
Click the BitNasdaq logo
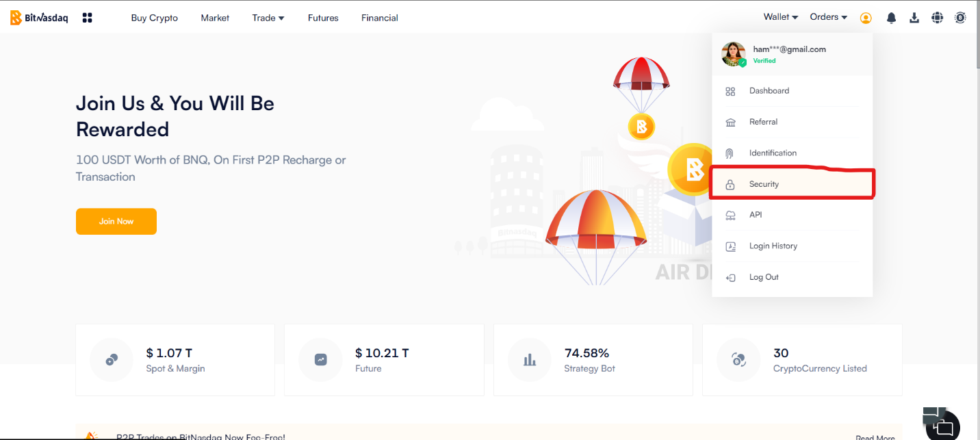point(39,18)
